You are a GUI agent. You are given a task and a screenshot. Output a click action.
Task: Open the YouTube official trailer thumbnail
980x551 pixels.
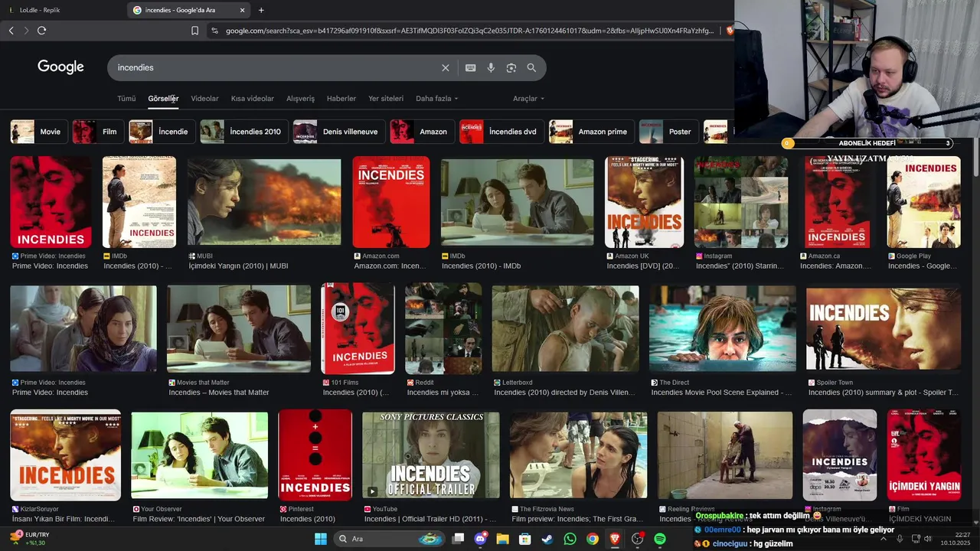tap(431, 455)
